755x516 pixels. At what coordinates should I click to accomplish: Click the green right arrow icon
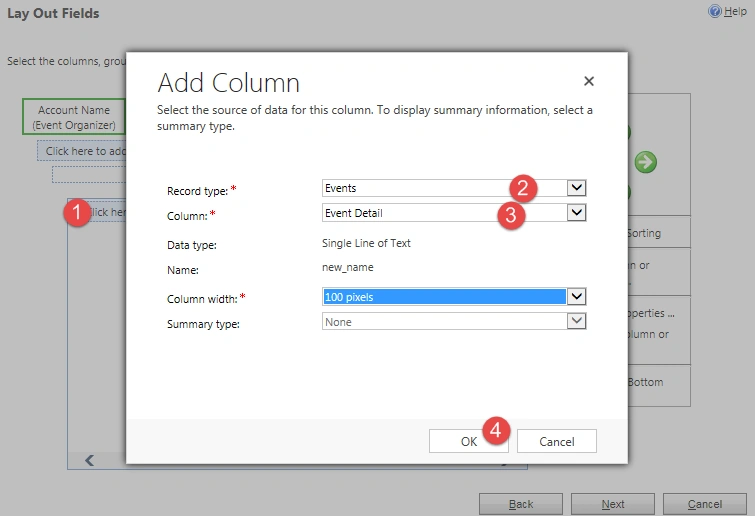(x=645, y=162)
